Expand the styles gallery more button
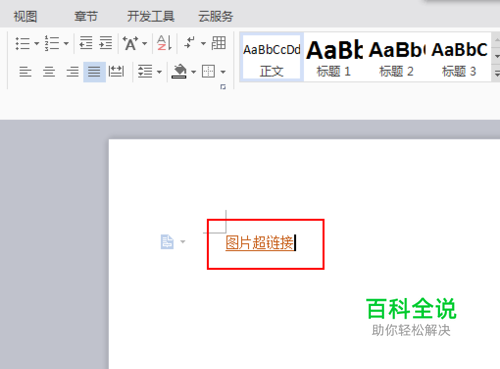Screen dimensions: 500x369 click(x=497, y=73)
